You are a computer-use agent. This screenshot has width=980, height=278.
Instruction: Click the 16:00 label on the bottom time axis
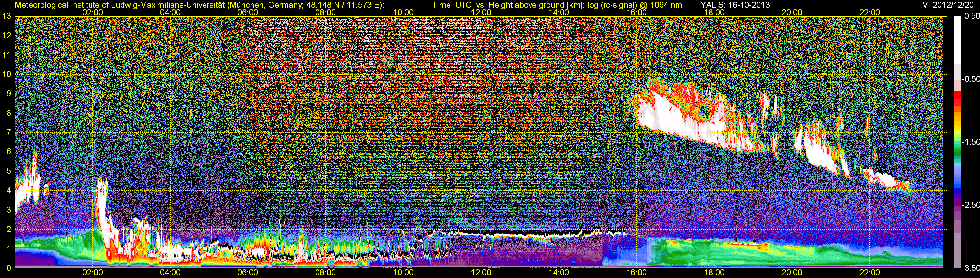point(636,273)
